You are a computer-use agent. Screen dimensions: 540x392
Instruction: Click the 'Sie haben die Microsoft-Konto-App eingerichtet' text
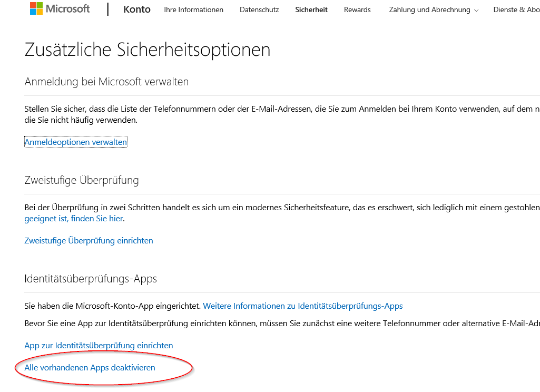pos(112,306)
